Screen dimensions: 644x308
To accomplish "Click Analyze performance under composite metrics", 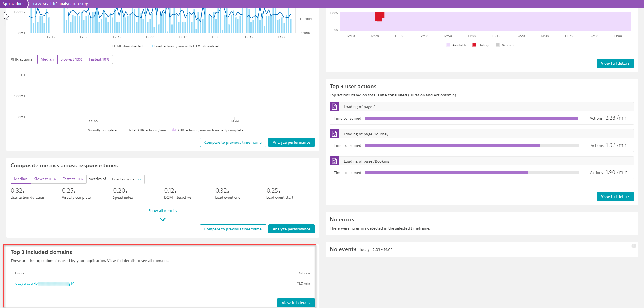I will [x=291, y=229].
